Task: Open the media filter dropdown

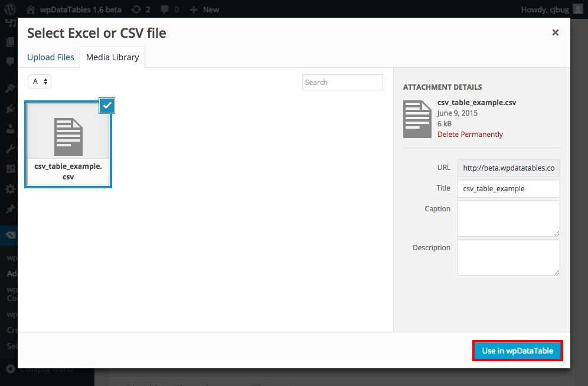Action: click(40, 81)
